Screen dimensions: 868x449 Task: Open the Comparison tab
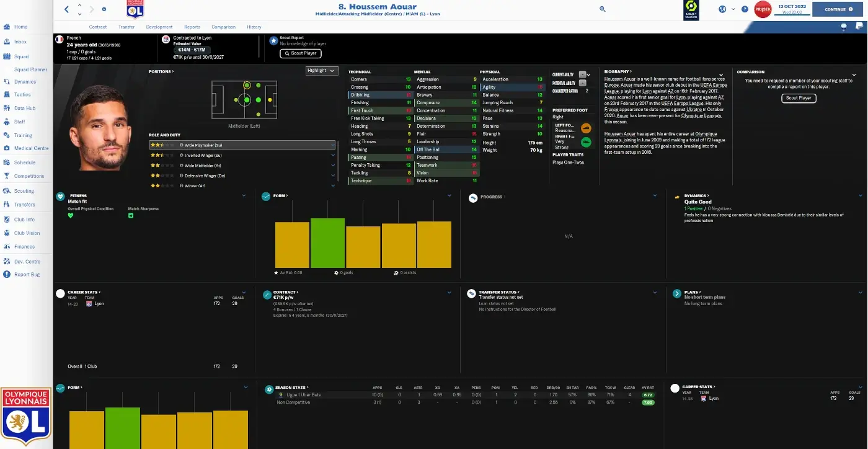223,27
